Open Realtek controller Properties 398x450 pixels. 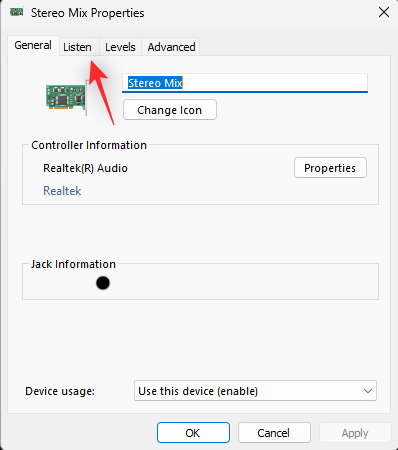pos(330,168)
